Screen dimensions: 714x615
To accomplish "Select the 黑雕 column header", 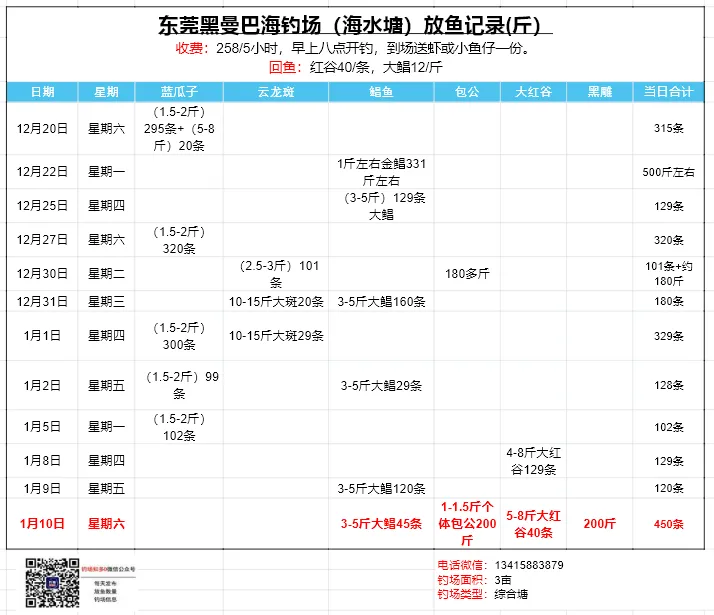I will (x=600, y=92).
